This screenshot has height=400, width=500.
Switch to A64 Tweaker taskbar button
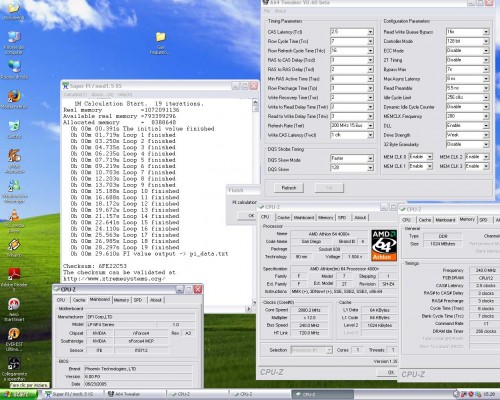point(135,394)
